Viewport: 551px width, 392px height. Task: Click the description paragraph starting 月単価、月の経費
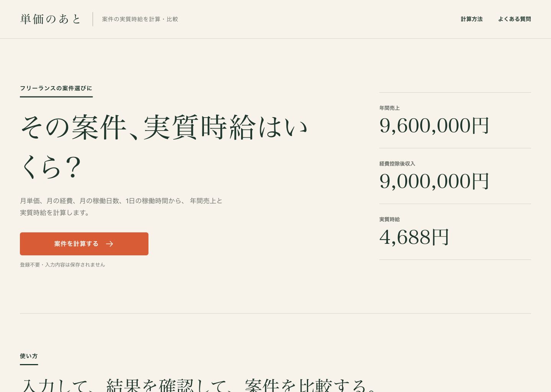point(121,207)
